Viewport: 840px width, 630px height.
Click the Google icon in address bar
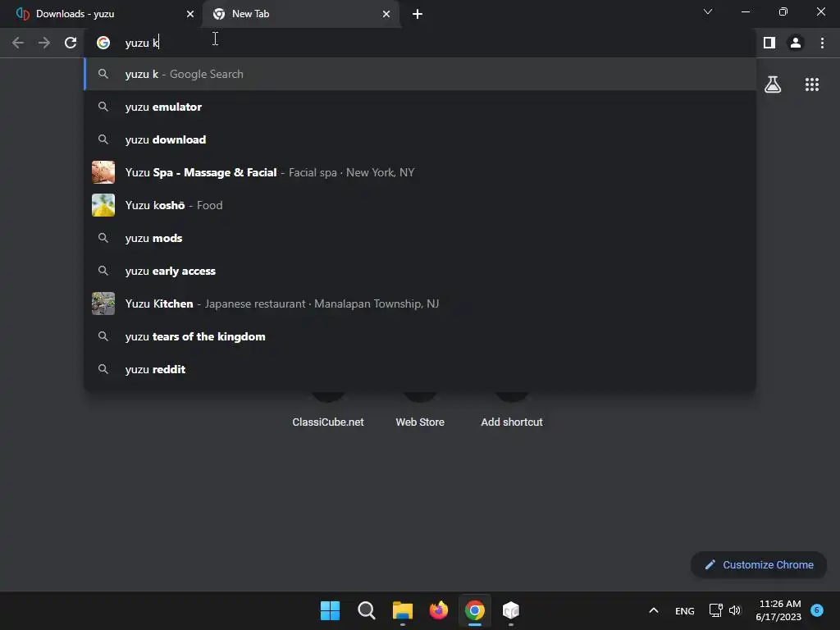click(103, 43)
